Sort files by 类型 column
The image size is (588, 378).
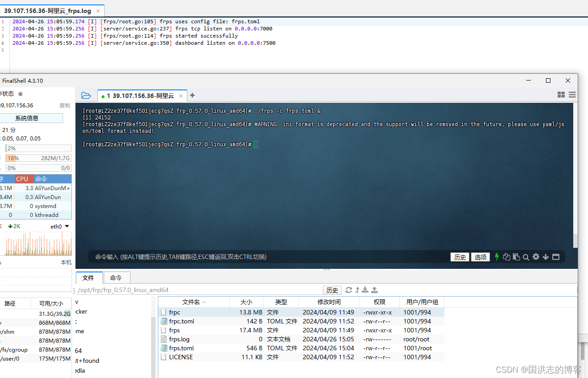coord(281,302)
